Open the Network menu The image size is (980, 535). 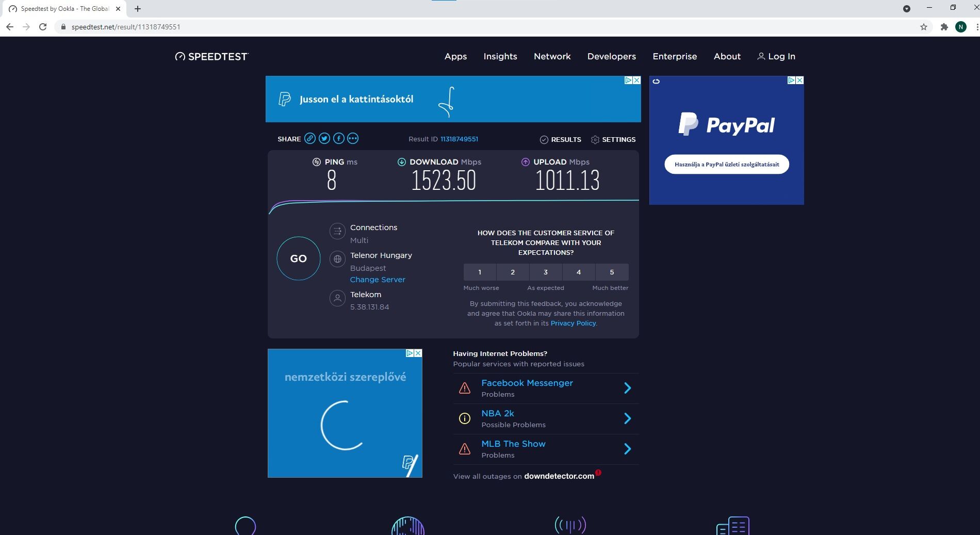552,56
